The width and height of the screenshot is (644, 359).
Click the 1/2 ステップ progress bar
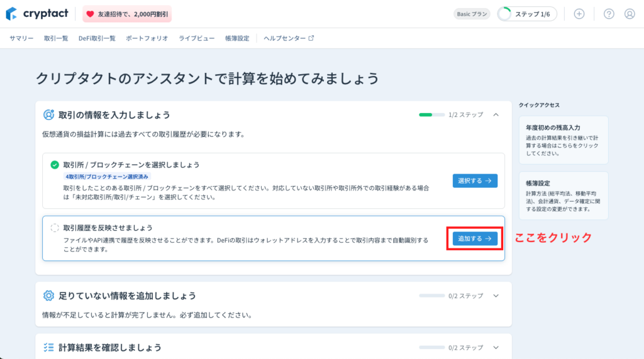tap(431, 114)
